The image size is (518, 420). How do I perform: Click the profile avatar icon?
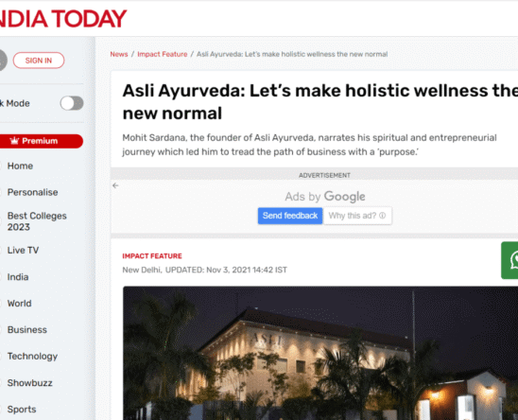coord(3,61)
